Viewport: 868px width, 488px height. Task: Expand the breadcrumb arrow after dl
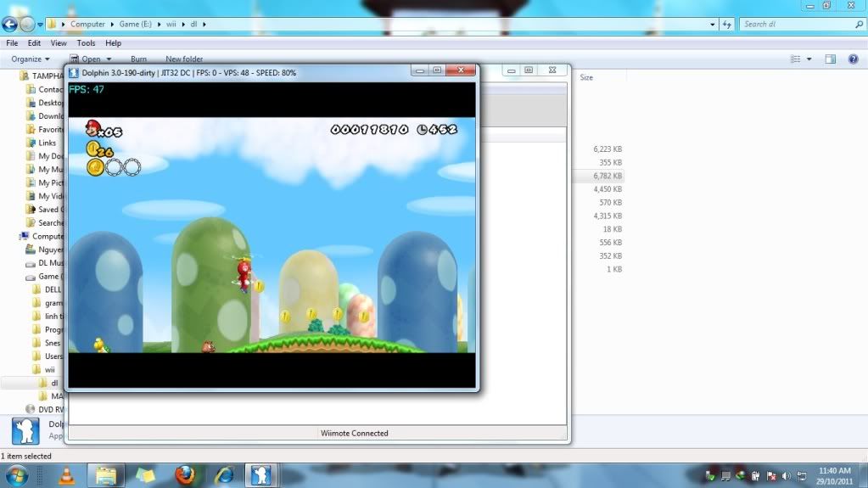pyautogui.click(x=204, y=25)
